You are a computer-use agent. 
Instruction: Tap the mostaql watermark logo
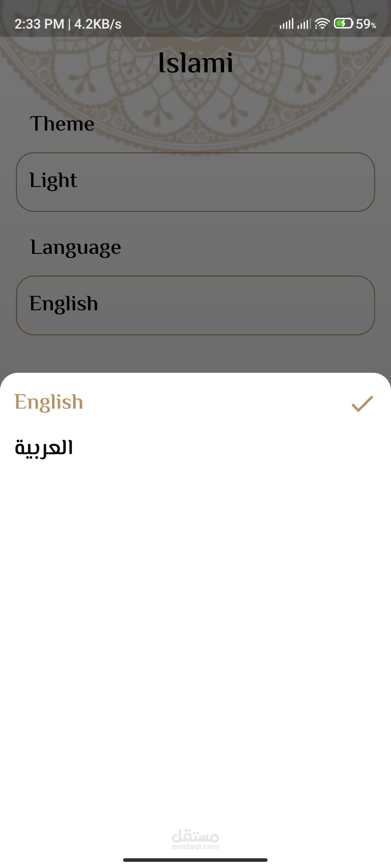pyautogui.click(x=195, y=835)
